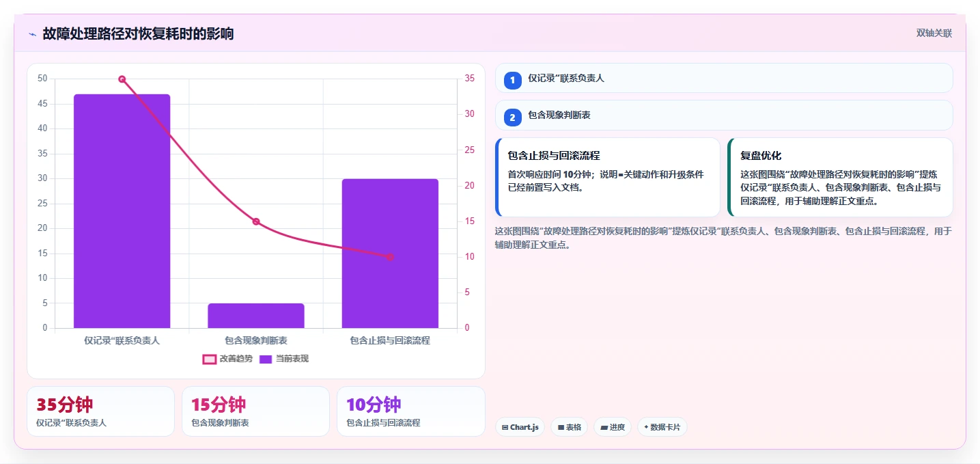The width and height of the screenshot is (980, 464).
Task: Click the x-axis label 包含止损与回滚流程
Action: click(x=390, y=340)
